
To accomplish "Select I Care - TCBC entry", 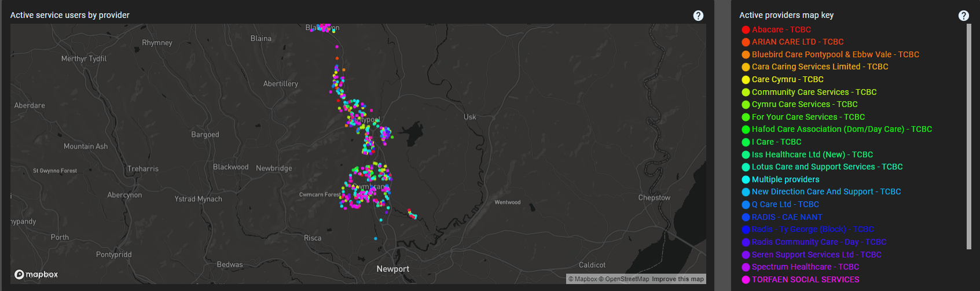I will point(776,142).
